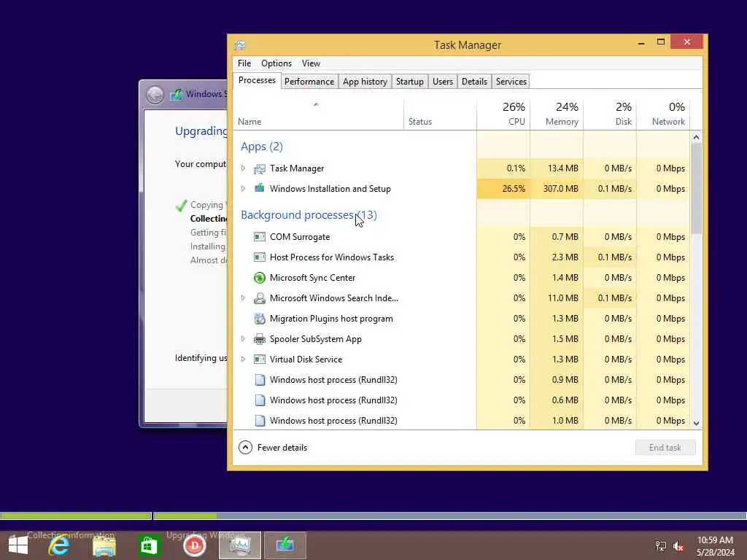Click the Task Manager process row icon
The width and height of the screenshot is (747, 560).
pyautogui.click(x=259, y=168)
